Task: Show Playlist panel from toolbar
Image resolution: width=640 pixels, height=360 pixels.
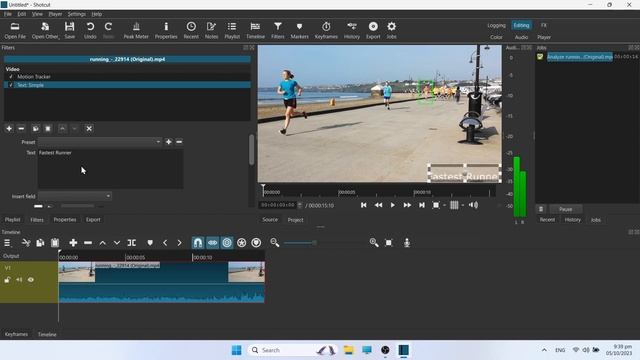Action: (232, 31)
